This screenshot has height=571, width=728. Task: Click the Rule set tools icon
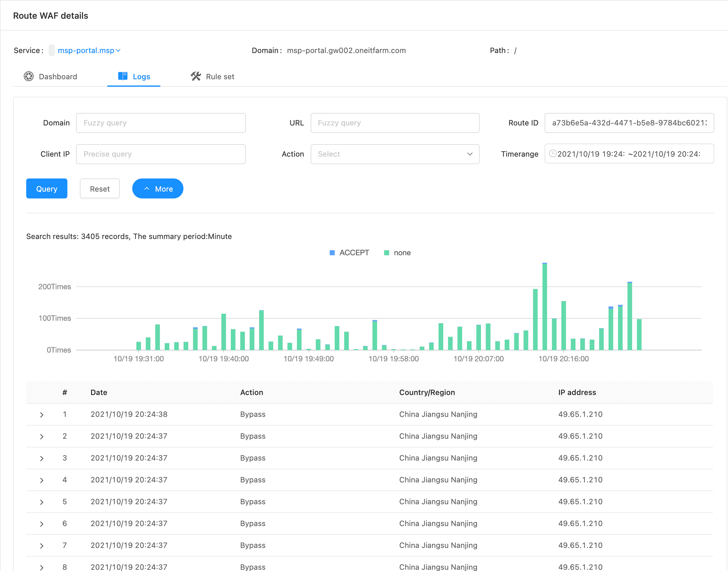pos(196,76)
